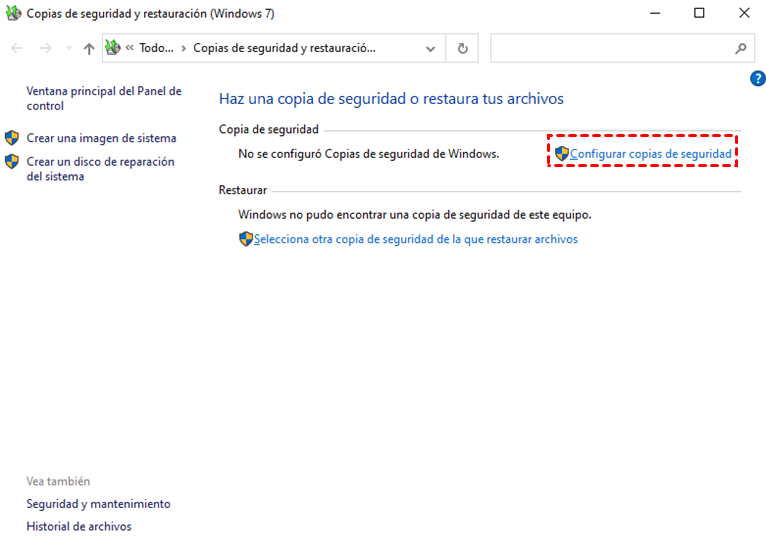Click shield icon beside 'Configurar copias'
The width and height of the screenshot is (766, 543).
click(562, 153)
